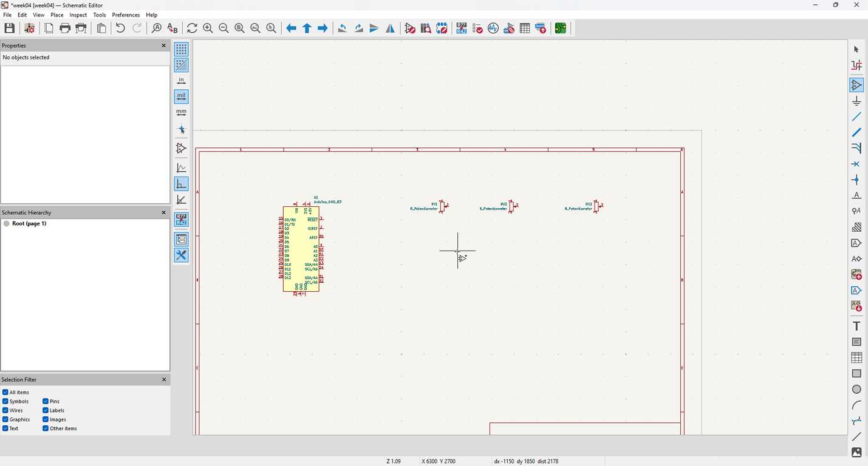This screenshot has height=466, width=868.
Task: Toggle full-window crosshair cursor
Action: point(181,129)
